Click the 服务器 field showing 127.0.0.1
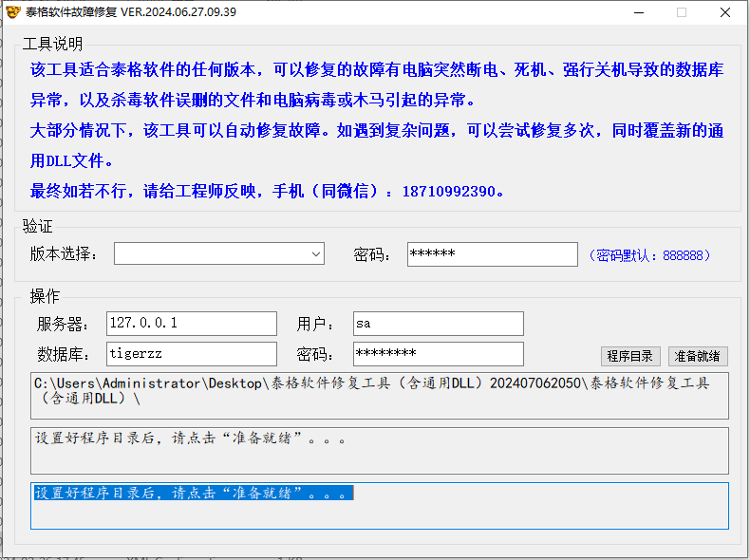The height and width of the screenshot is (560, 750). 191,324
